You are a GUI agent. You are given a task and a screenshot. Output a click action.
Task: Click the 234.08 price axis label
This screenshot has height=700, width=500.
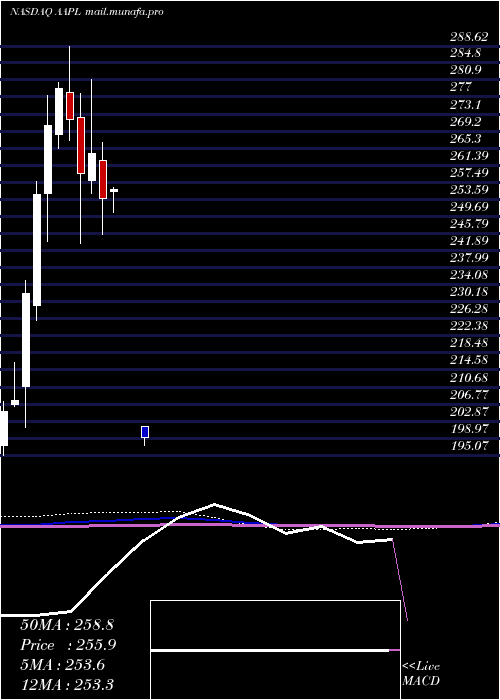click(469, 275)
